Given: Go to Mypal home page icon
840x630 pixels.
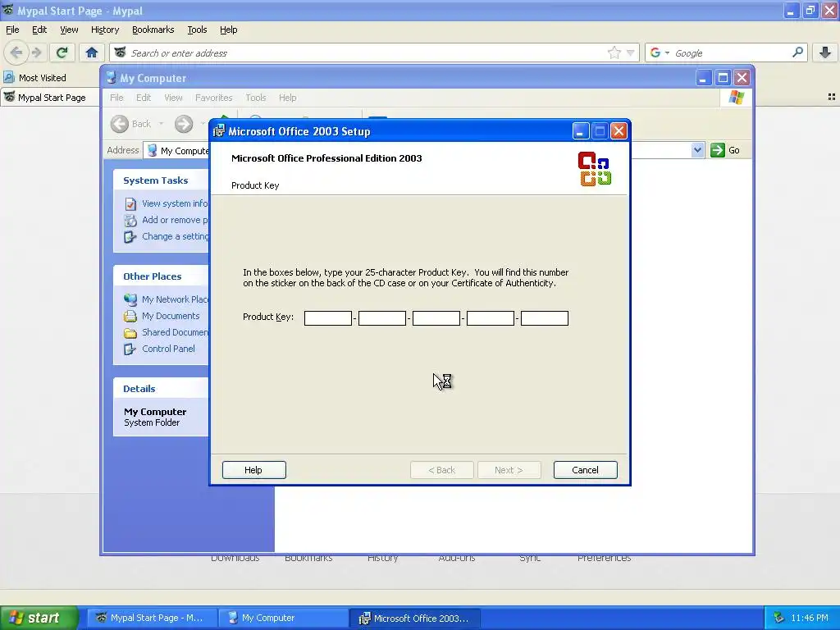Looking at the screenshot, I should tap(92, 52).
